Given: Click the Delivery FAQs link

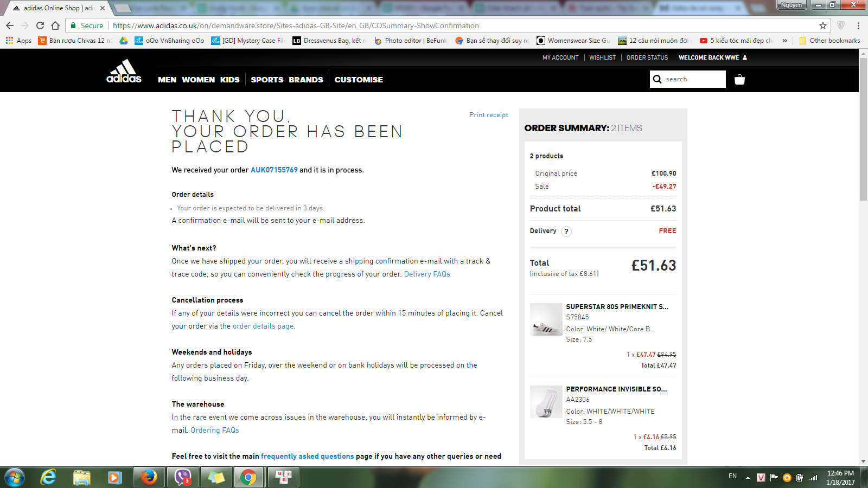Looking at the screenshot, I should 427,274.
